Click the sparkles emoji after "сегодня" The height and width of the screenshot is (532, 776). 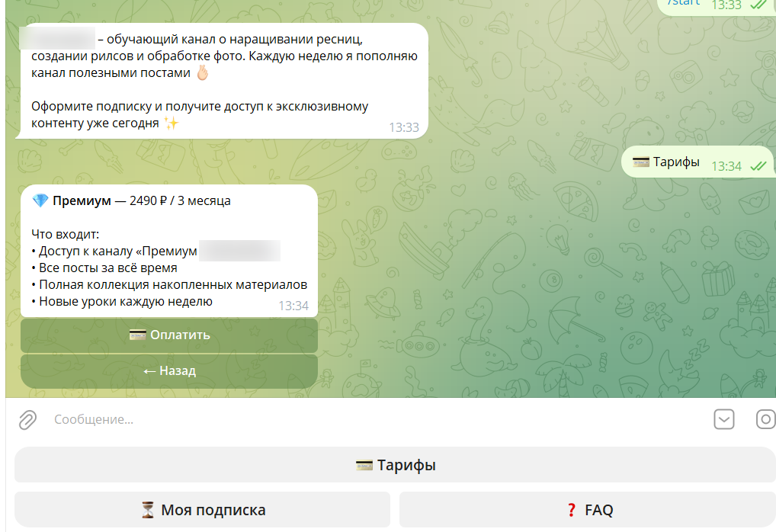[x=172, y=123]
